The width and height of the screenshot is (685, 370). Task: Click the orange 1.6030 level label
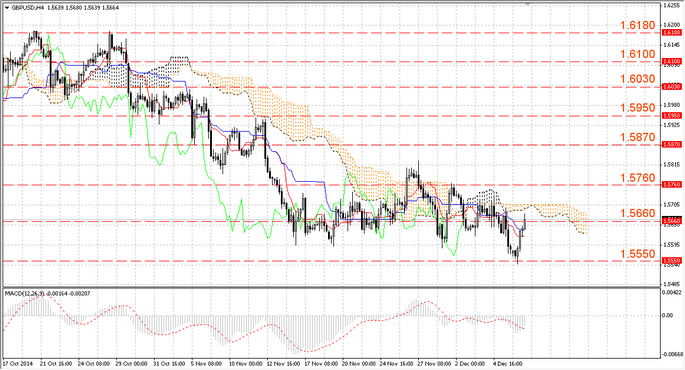click(x=638, y=79)
